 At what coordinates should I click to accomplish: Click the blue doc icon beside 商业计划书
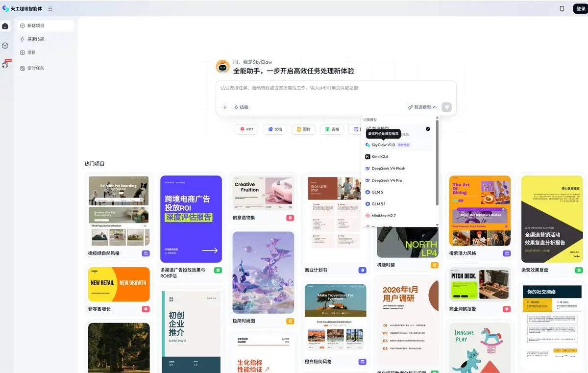(362, 270)
